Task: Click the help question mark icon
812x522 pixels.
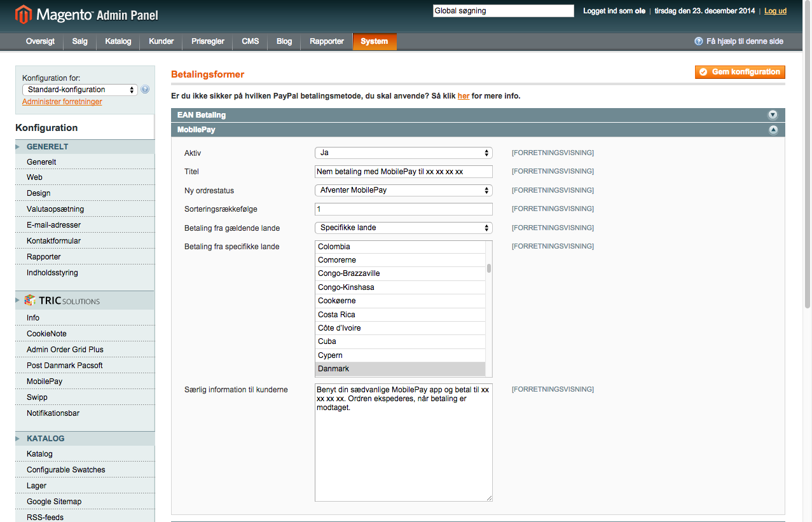Action: click(x=699, y=41)
